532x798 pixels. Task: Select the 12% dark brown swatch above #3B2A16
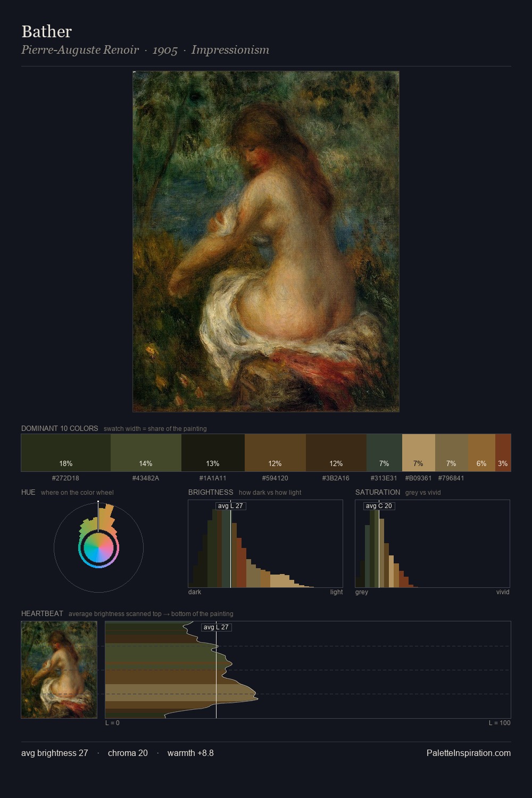point(336,453)
